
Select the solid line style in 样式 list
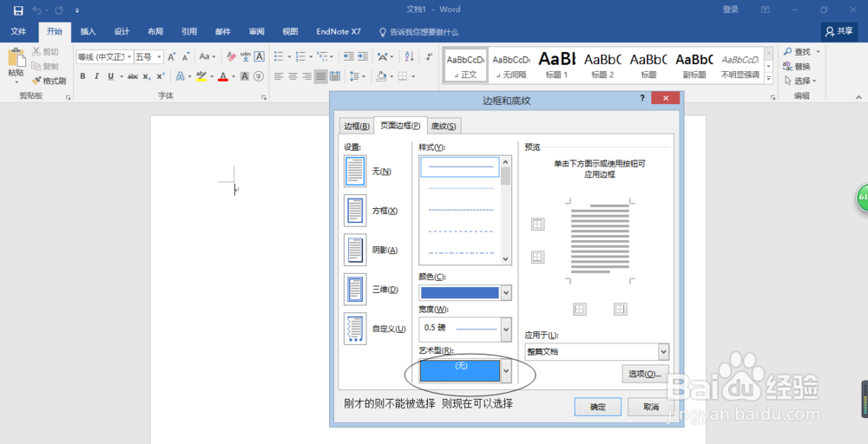pyautogui.click(x=460, y=166)
